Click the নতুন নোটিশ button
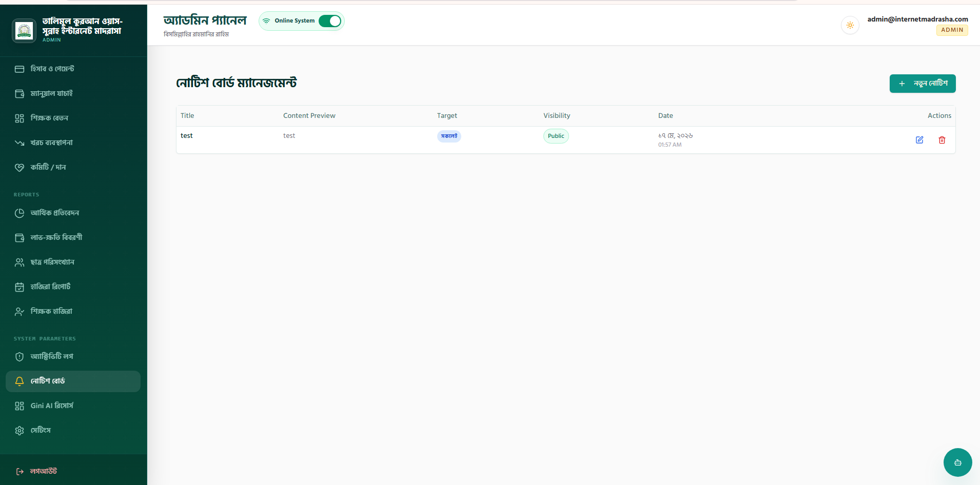Viewport: 980px width, 485px height. [x=923, y=84]
